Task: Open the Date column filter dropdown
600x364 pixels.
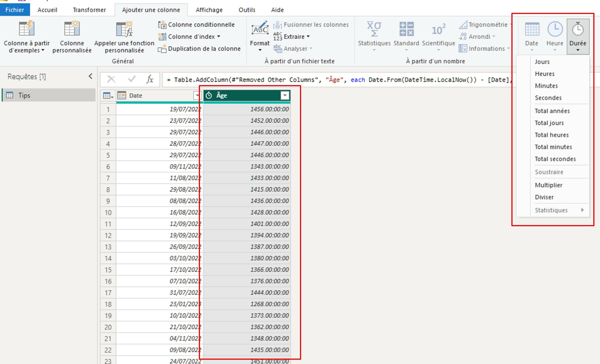Action: [197, 95]
